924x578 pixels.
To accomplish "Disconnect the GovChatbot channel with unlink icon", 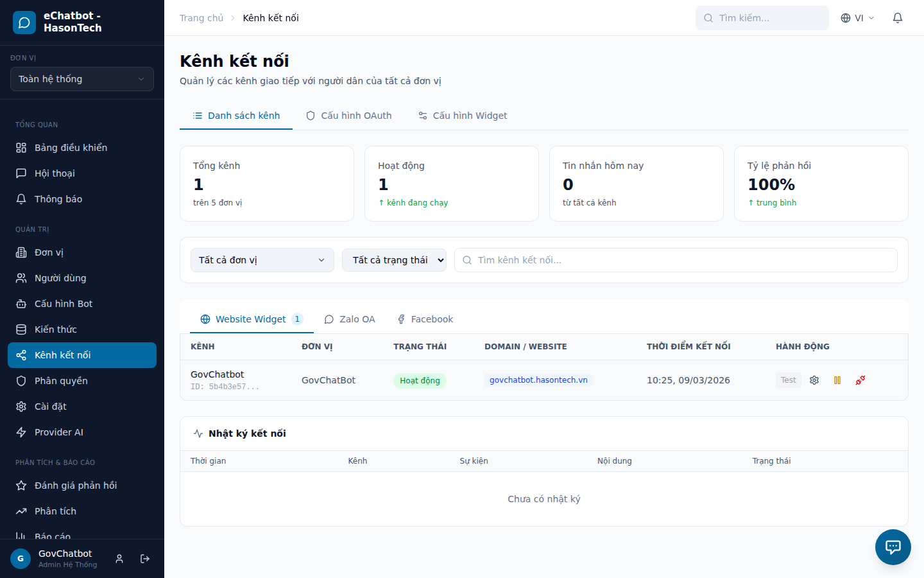I will coord(860,380).
